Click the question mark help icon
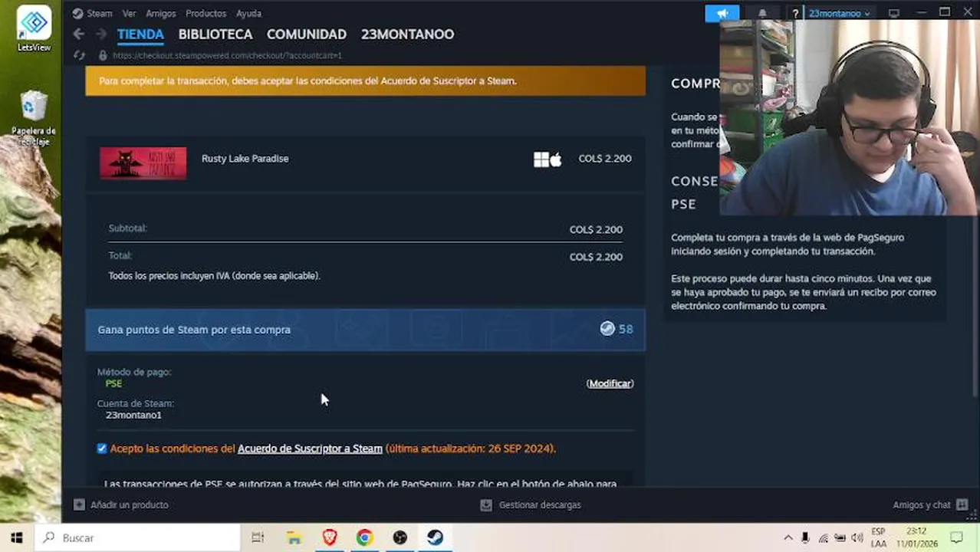Viewport: 980px width, 552px height. pos(795,13)
